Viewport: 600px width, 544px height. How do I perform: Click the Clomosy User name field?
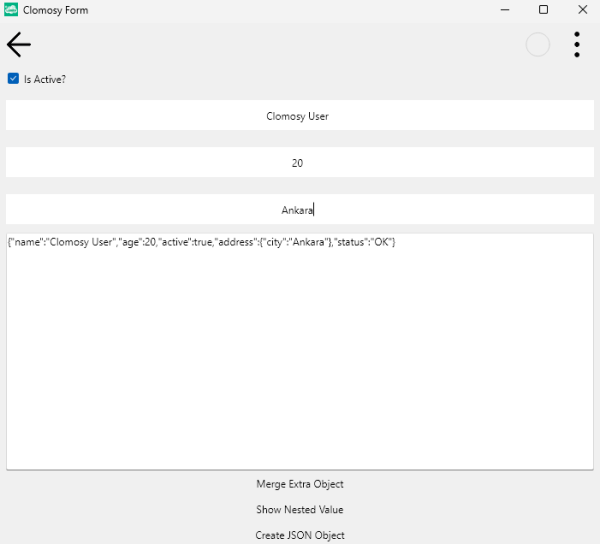click(x=300, y=115)
